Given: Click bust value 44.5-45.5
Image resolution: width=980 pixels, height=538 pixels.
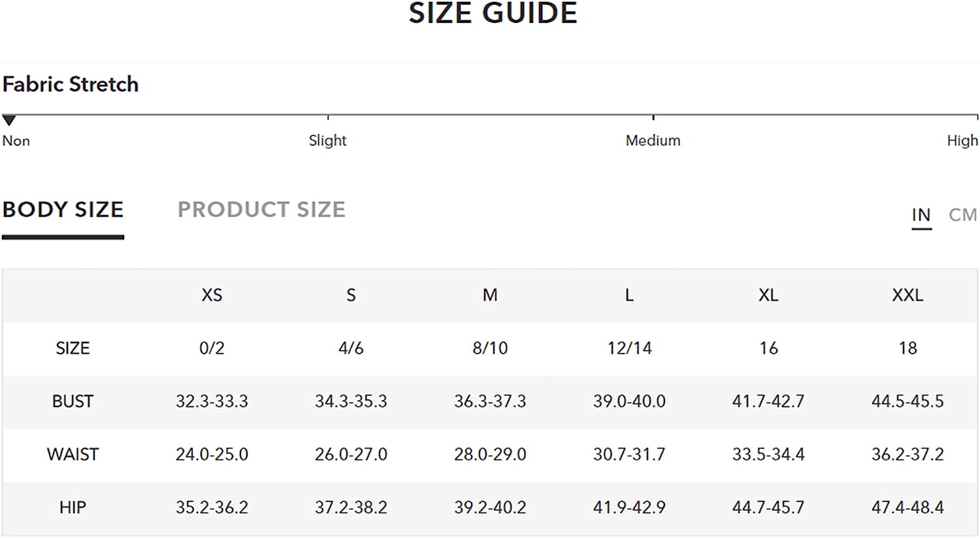Looking at the screenshot, I should (x=907, y=401).
